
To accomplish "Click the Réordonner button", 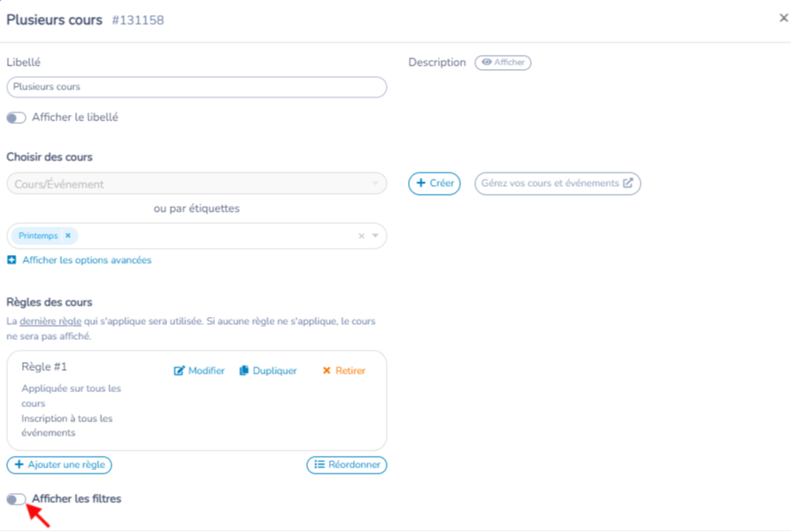I will tap(347, 465).
